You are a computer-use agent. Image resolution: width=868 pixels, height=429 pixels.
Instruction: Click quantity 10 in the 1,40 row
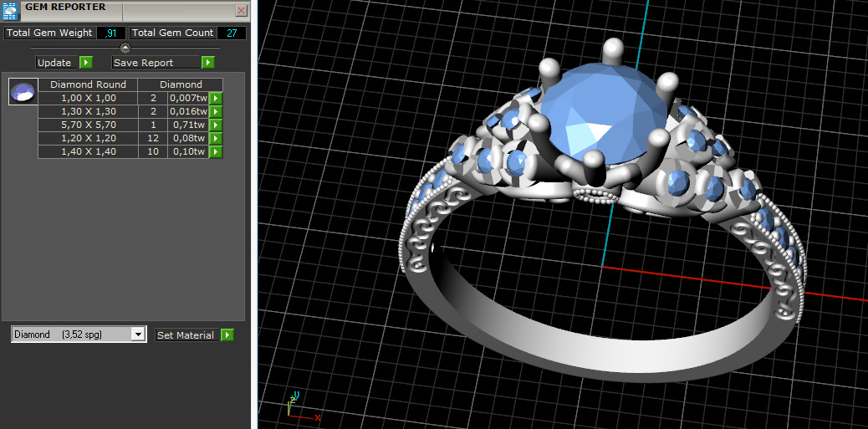pyautogui.click(x=153, y=151)
